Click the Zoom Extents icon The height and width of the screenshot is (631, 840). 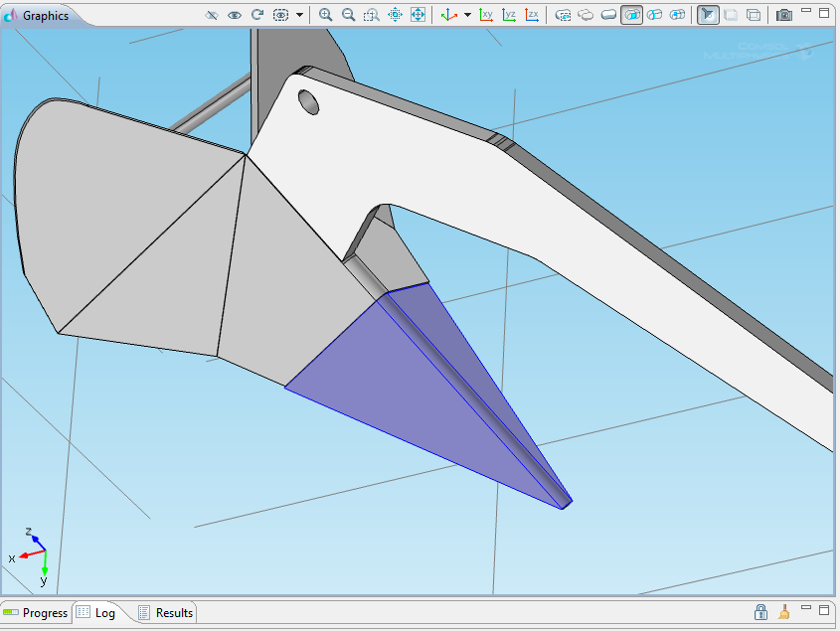point(418,15)
